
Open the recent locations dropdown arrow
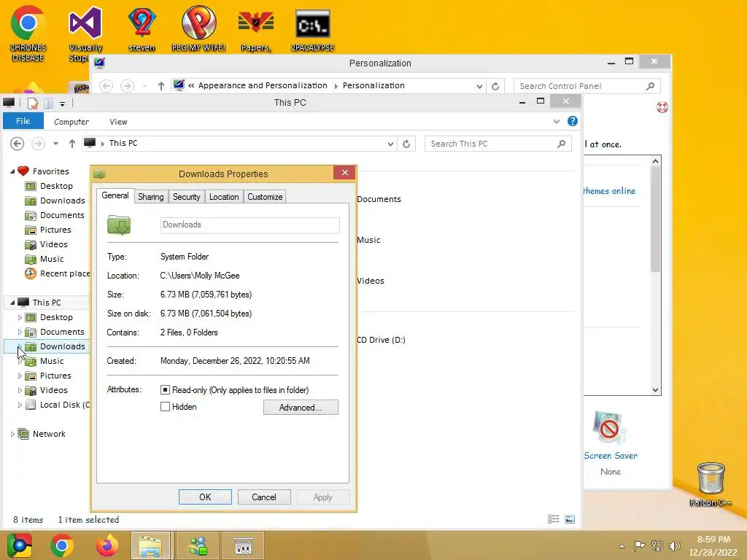[55, 144]
